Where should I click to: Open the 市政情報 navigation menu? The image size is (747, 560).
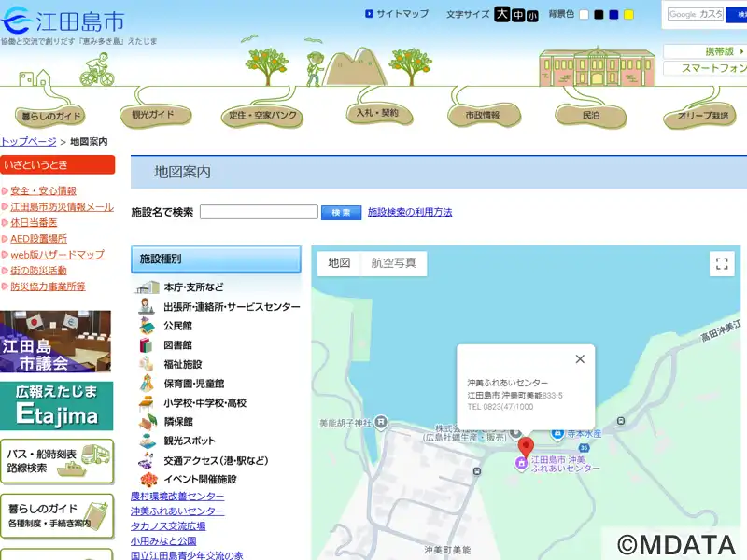coord(482,115)
